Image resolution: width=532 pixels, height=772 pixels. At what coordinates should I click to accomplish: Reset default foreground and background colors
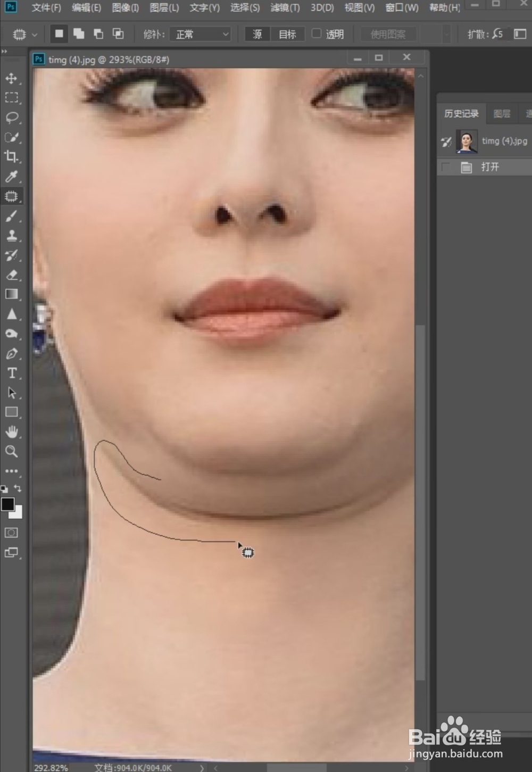4,489
